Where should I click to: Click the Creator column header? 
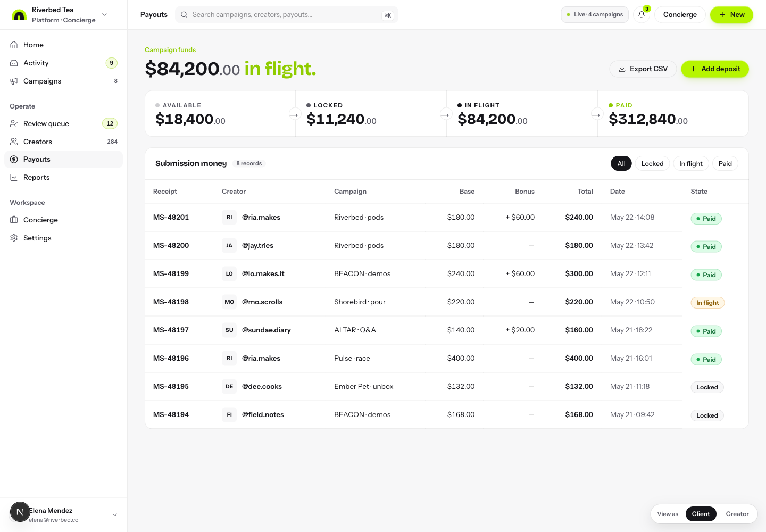click(x=234, y=192)
